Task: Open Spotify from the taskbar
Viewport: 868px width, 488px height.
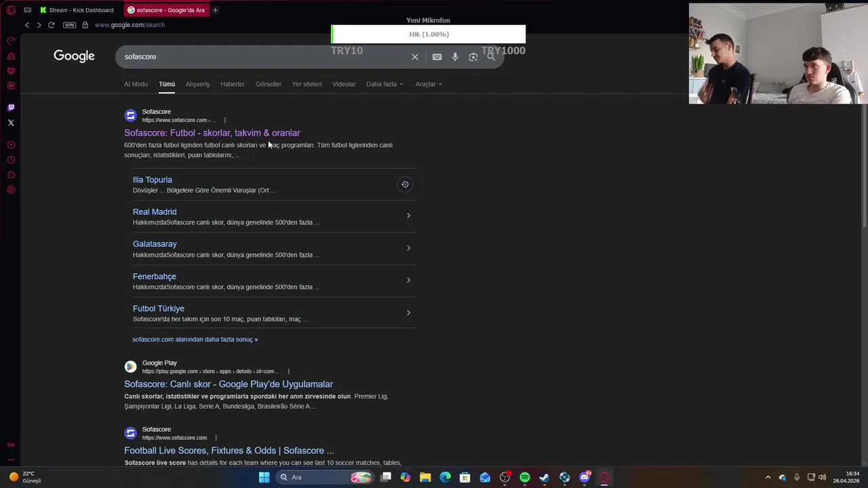Action: pyautogui.click(x=525, y=477)
